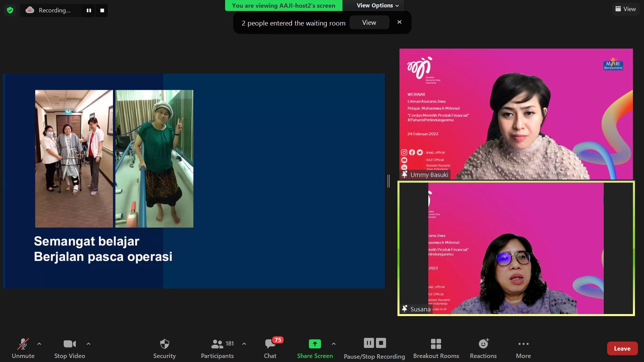Screen dimensions: 644x362
Task: Click the pin icon beside Ummy Basuki
Action: coord(405,175)
